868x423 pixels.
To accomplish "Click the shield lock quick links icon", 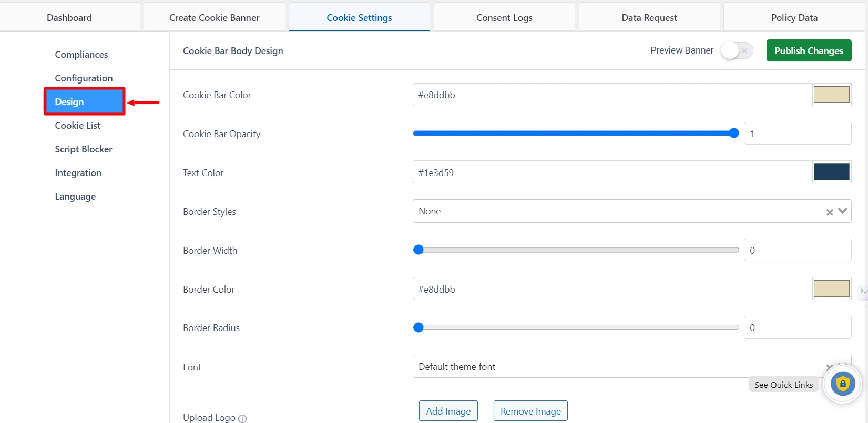I will click(x=843, y=384).
